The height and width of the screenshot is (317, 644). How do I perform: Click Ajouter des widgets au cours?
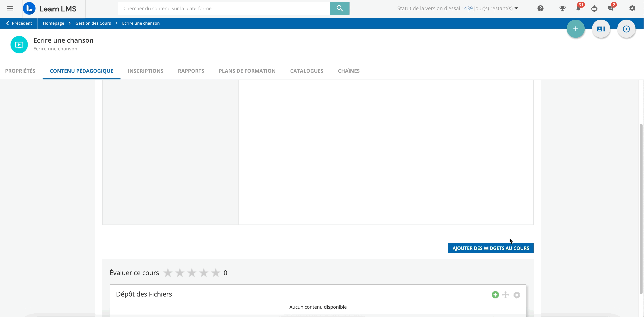pyautogui.click(x=491, y=248)
